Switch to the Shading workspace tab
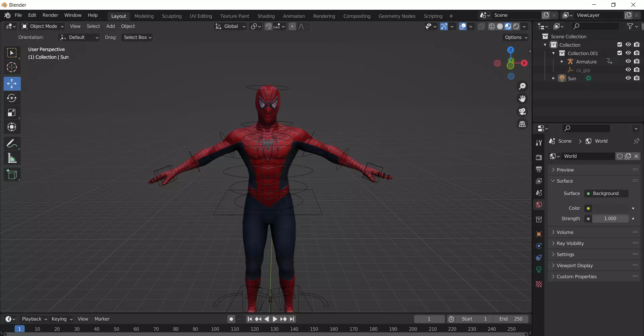 point(266,16)
